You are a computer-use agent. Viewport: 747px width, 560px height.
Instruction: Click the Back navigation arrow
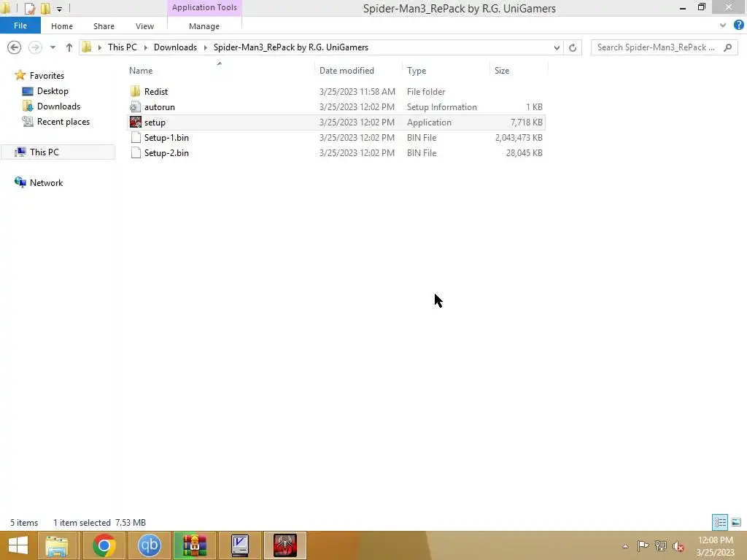click(15, 47)
